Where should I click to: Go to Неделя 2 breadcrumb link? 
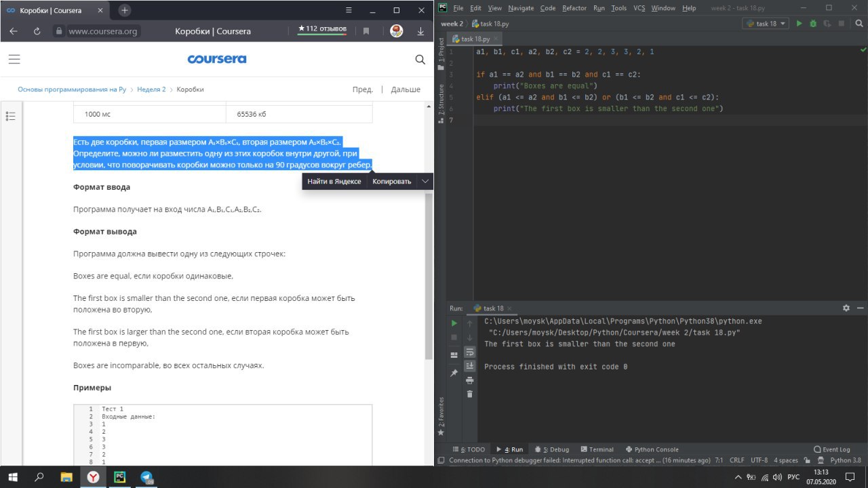[151, 89]
